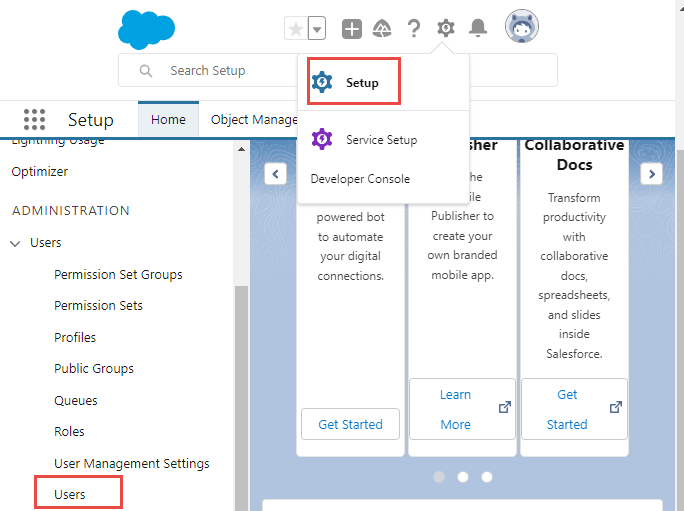The height and width of the screenshot is (511, 684).
Task: Open the notifications bell
Action: coord(478,28)
